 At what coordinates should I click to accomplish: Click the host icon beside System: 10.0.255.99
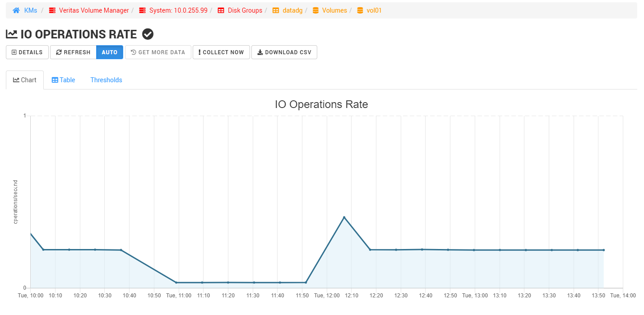point(142,10)
